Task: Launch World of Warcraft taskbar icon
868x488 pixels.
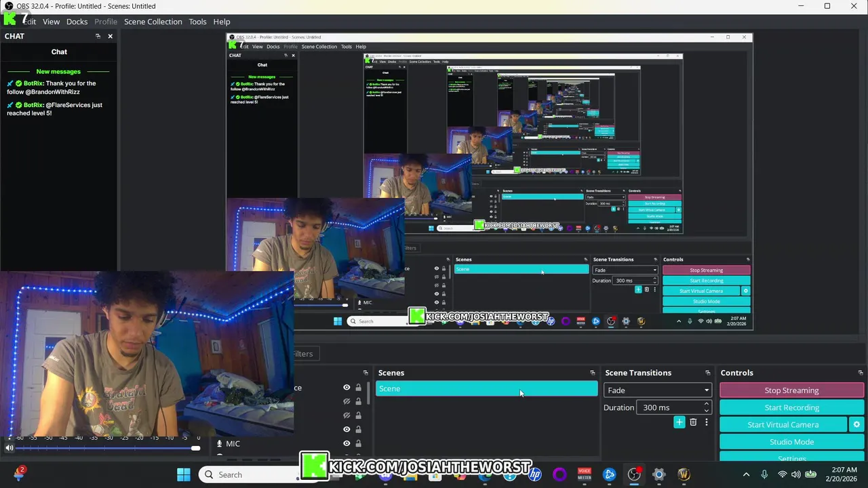Action: tap(684, 474)
